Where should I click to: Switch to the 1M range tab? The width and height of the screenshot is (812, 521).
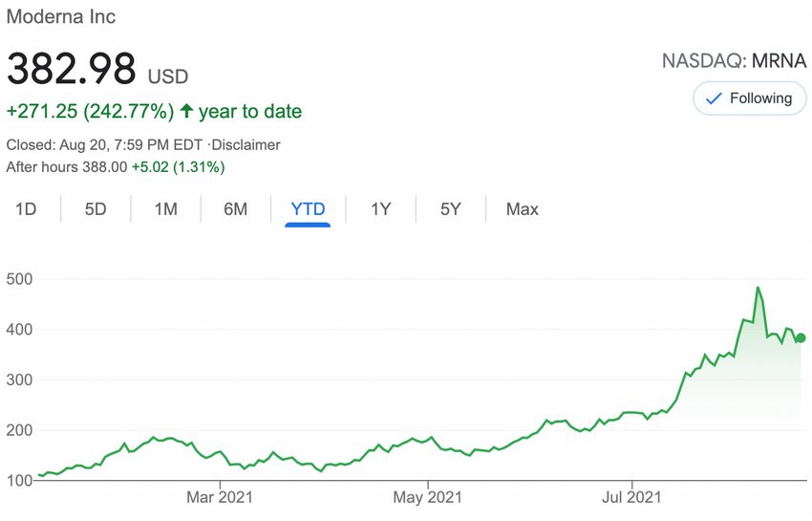(166, 209)
